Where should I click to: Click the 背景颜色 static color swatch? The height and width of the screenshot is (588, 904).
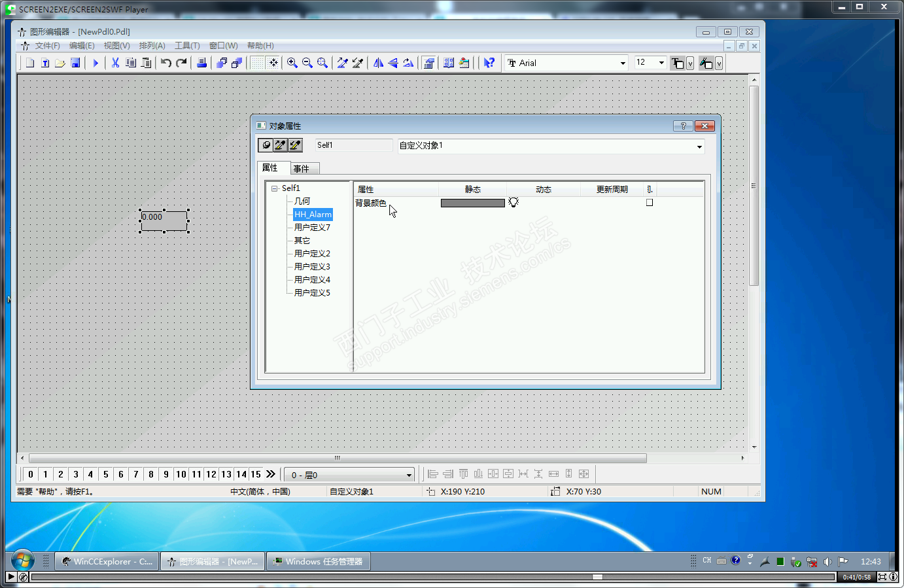[473, 203]
